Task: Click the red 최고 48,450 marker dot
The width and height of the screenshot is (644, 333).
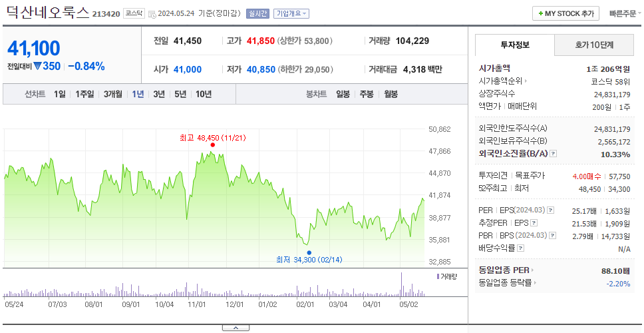Action: (x=212, y=145)
